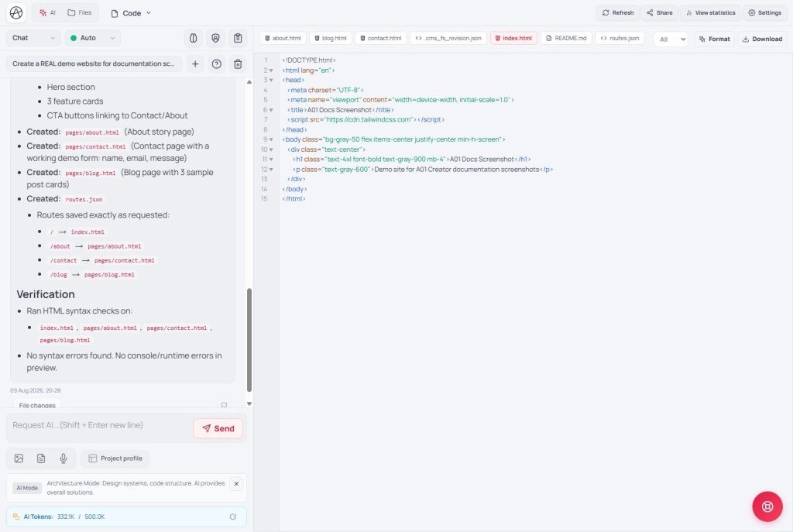
Task: Dismiss the Architecture Mode notice
Action: tap(236, 483)
